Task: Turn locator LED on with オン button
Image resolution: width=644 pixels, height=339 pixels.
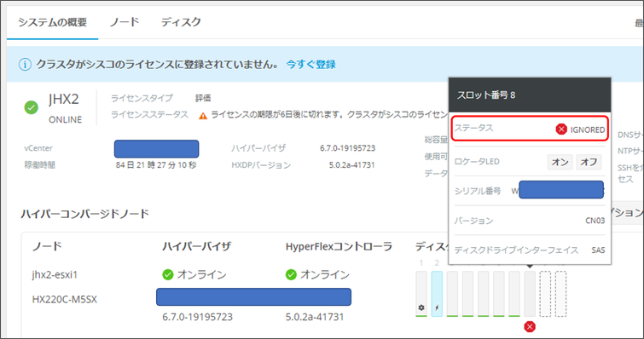Action: point(560,162)
